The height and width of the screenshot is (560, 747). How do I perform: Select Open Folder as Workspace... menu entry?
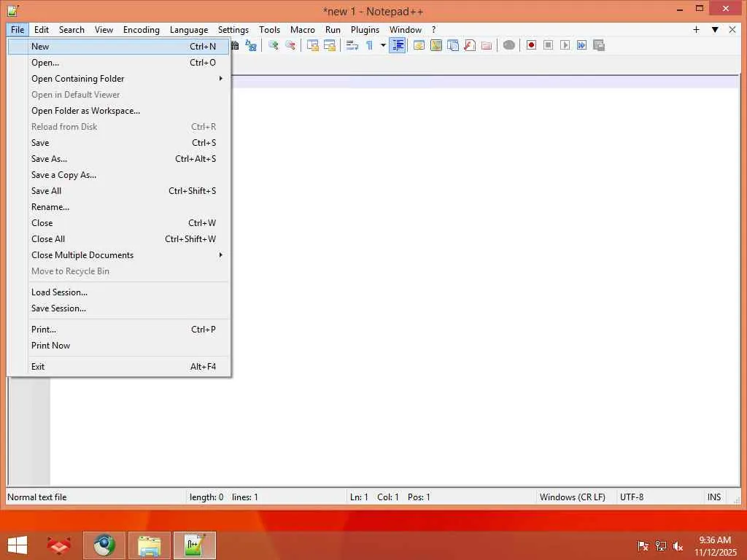tap(119, 111)
